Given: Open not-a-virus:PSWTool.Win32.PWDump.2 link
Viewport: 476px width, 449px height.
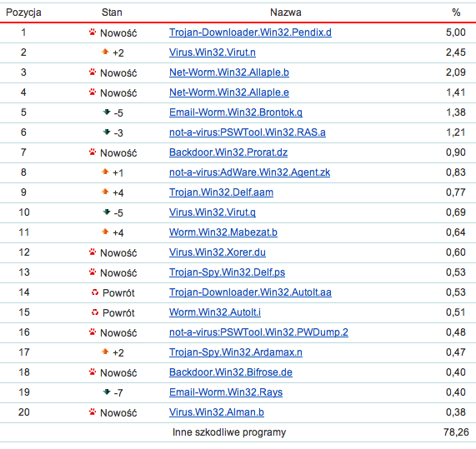Looking at the screenshot, I should pos(258,332).
